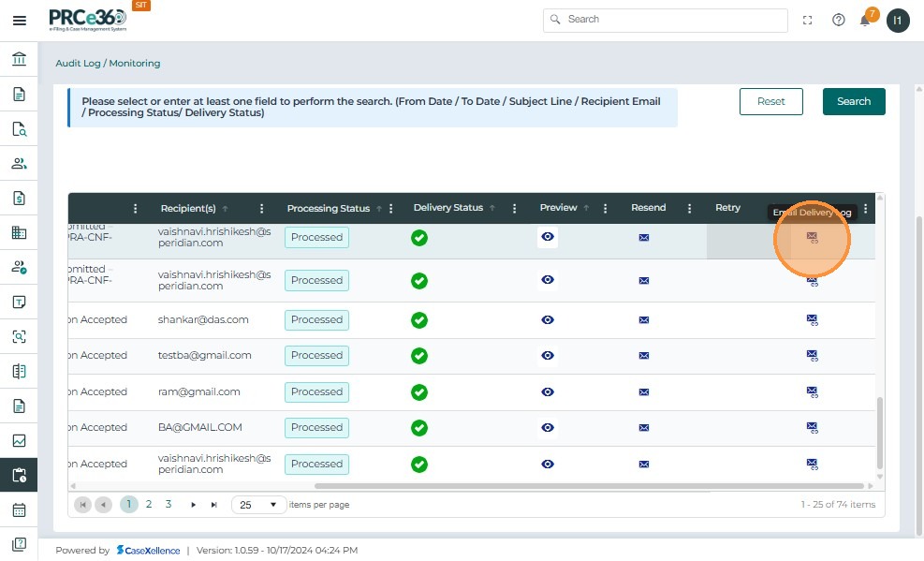Image resolution: width=924 pixels, height=561 pixels.
Task: Click resend icon for BA@GMAIL.COM row
Action: coord(643,428)
